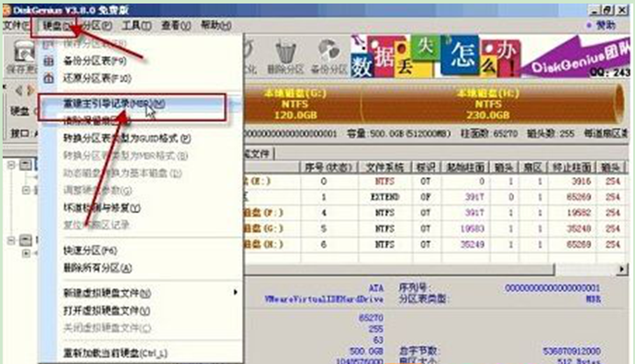Screen dimensions: 635x364
Task: Choose 备份分区表(F9) menu entry
Action: [x=95, y=61]
